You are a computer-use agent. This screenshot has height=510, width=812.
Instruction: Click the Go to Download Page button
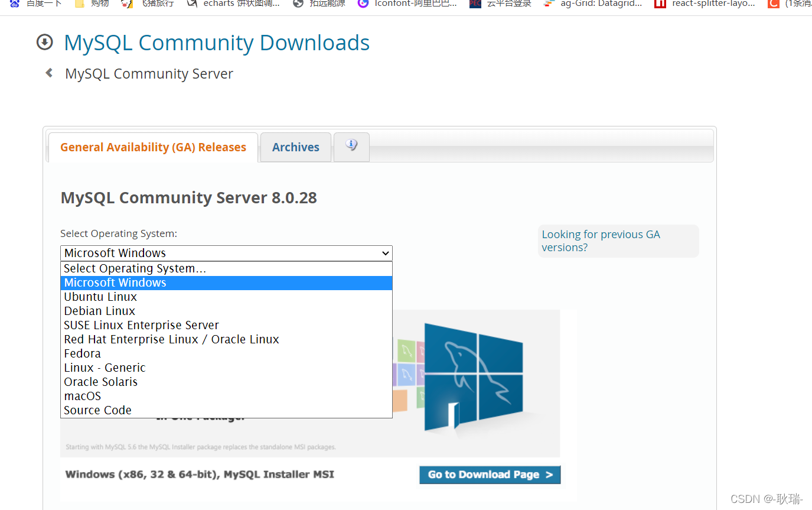pyautogui.click(x=490, y=475)
